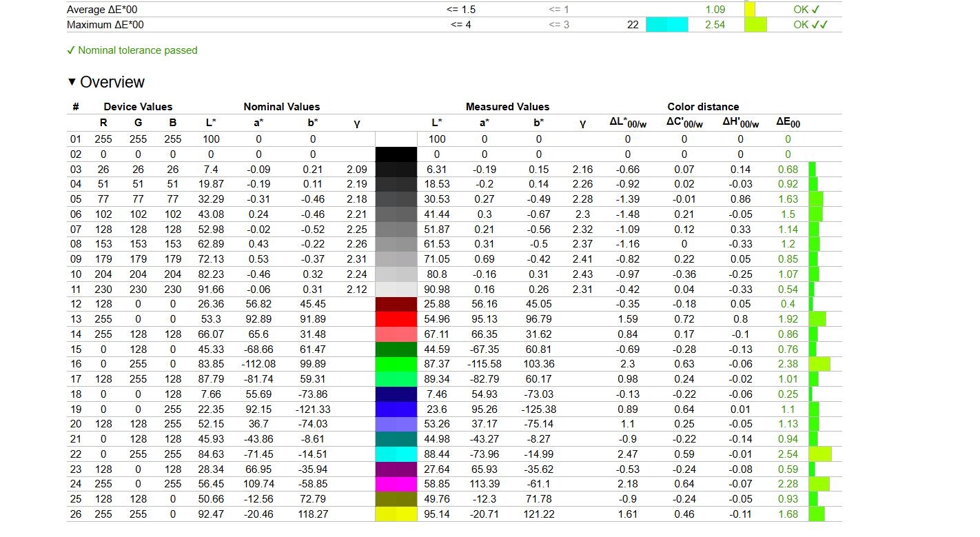Click the 'Nominal tolerance passed' message
980x537 pixels.
tap(132, 50)
